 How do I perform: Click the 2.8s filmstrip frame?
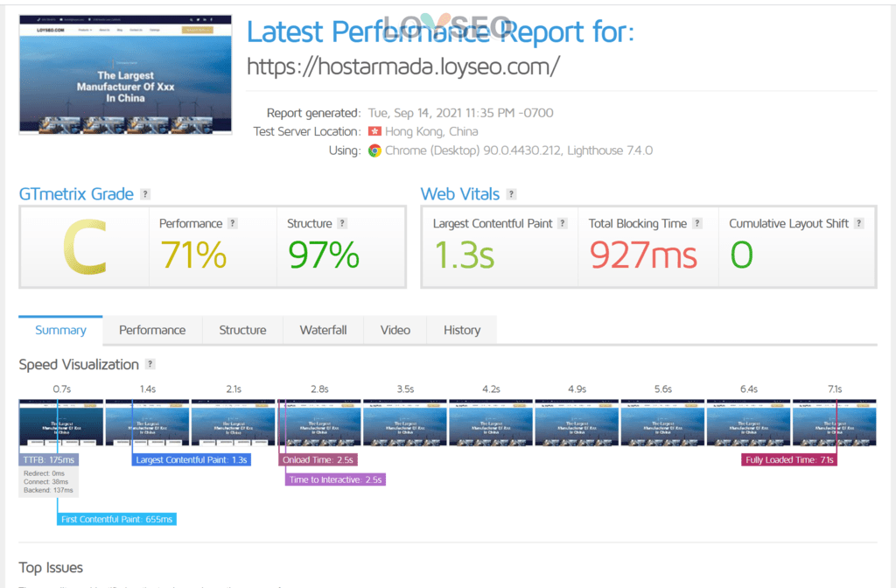coord(318,423)
